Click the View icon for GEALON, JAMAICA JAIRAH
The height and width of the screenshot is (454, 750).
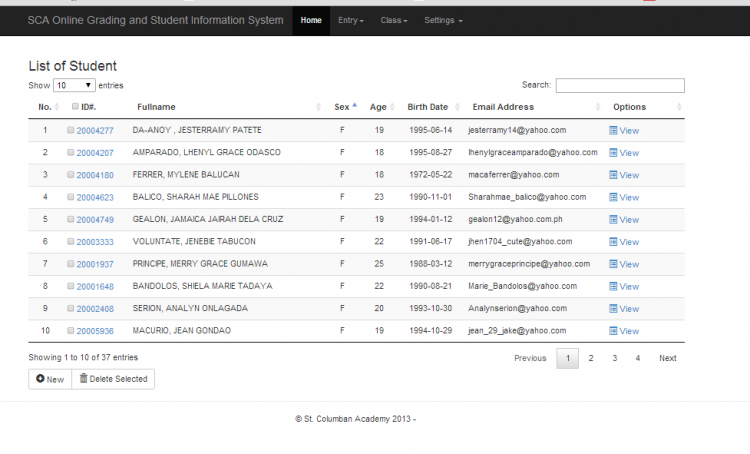tap(614, 220)
